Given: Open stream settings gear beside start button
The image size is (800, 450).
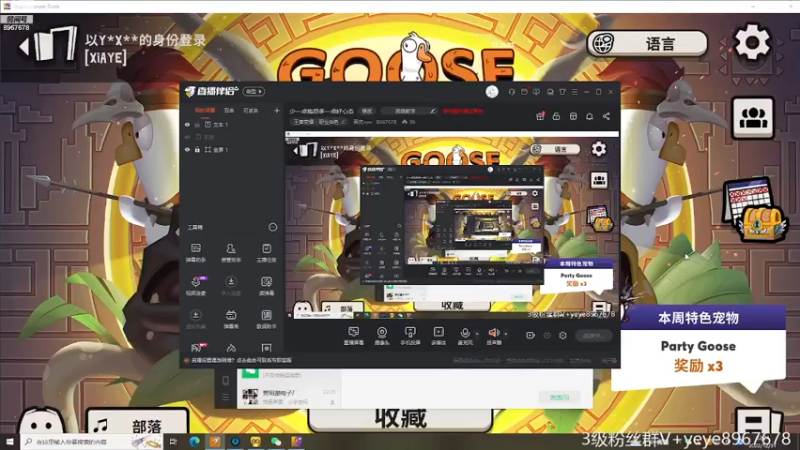Looking at the screenshot, I should (563, 335).
